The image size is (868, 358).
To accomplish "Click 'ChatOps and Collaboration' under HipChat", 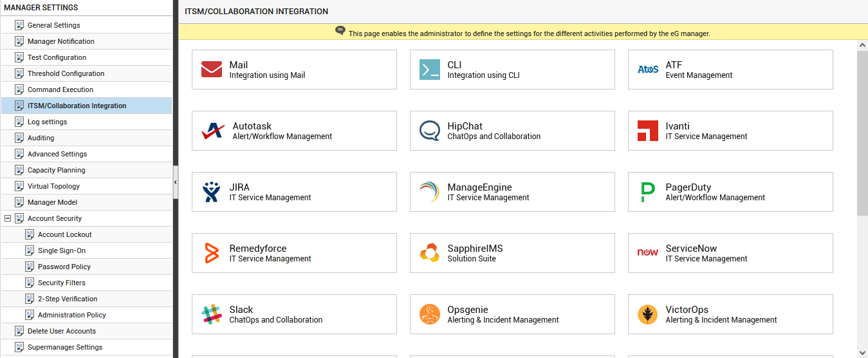I will (x=494, y=137).
